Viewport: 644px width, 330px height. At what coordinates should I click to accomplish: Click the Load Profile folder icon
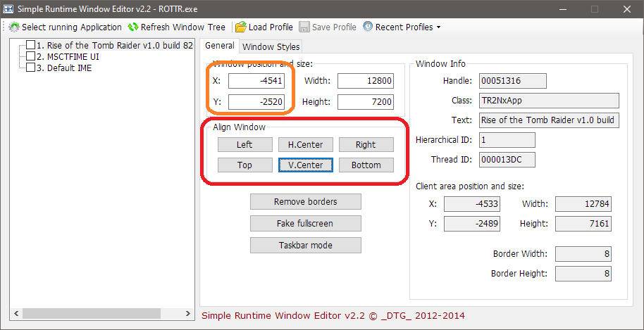(241, 27)
